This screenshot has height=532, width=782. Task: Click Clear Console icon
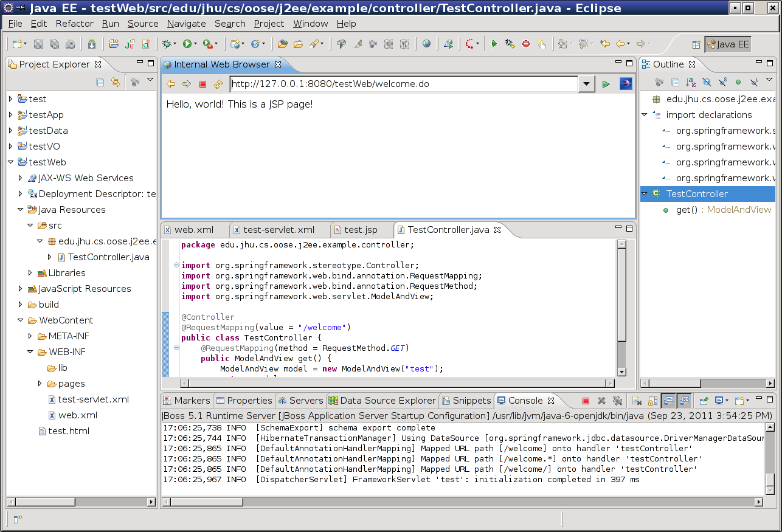[x=637, y=401]
